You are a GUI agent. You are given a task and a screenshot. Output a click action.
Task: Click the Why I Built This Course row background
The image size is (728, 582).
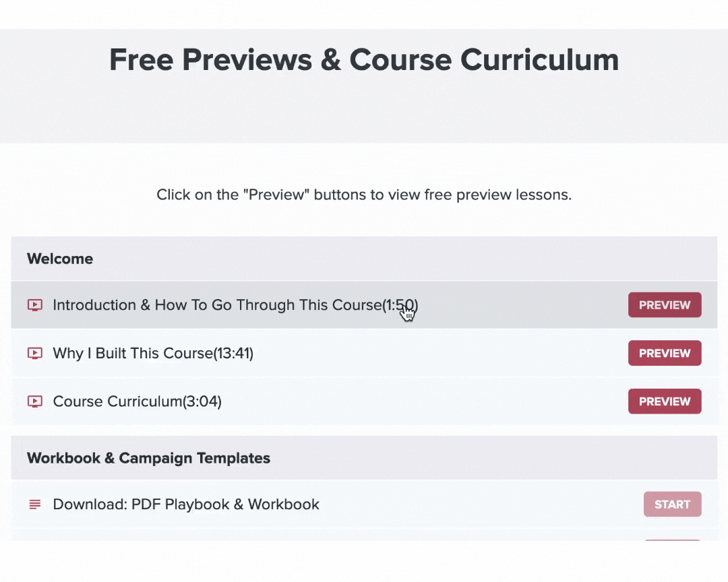(418, 353)
